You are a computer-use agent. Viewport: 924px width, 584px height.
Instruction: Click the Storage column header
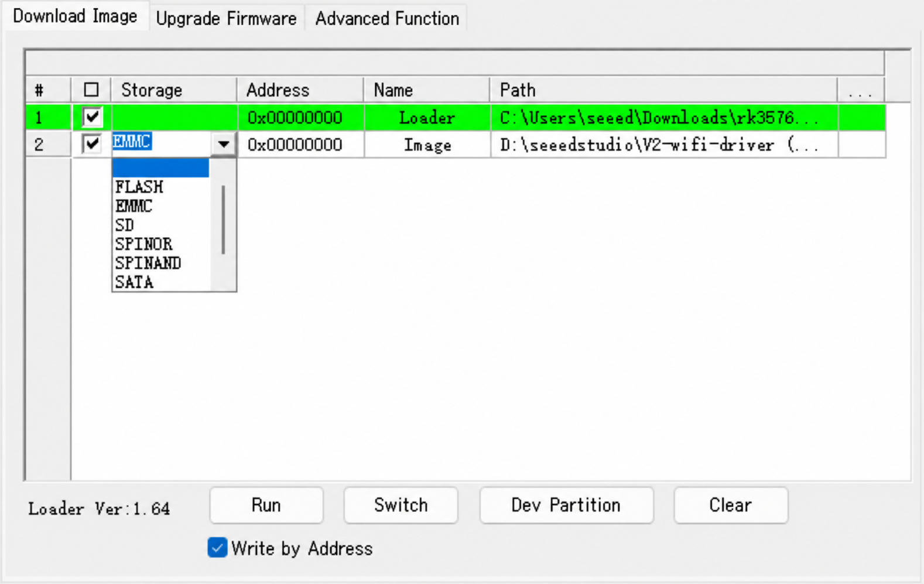(174, 90)
